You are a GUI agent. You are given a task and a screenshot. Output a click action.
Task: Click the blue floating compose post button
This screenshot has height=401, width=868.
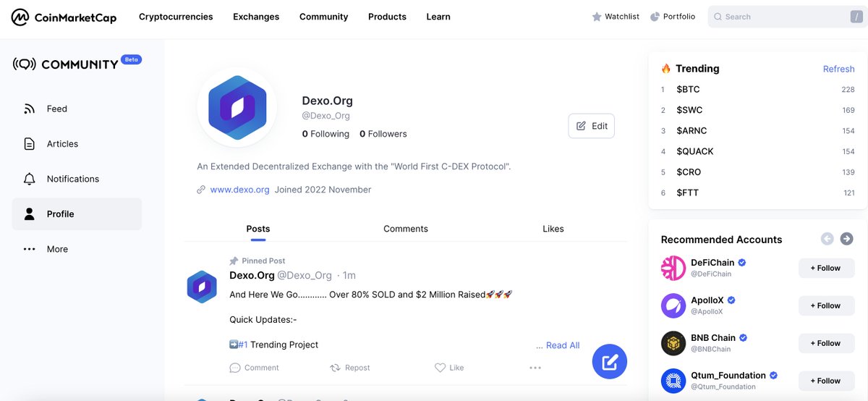coord(610,362)
